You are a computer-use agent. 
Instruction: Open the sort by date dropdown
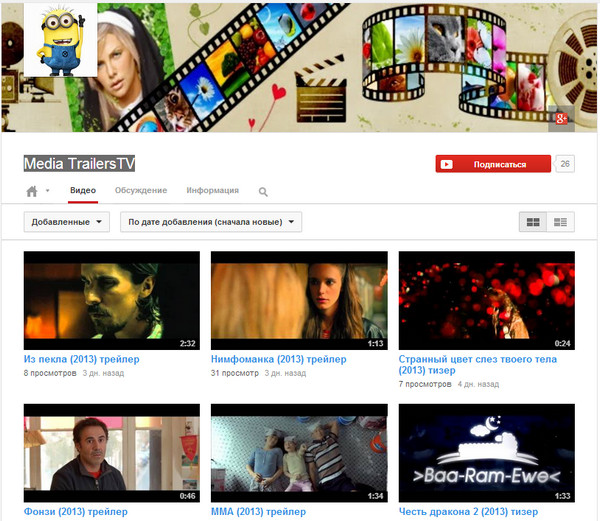point(211,222)
